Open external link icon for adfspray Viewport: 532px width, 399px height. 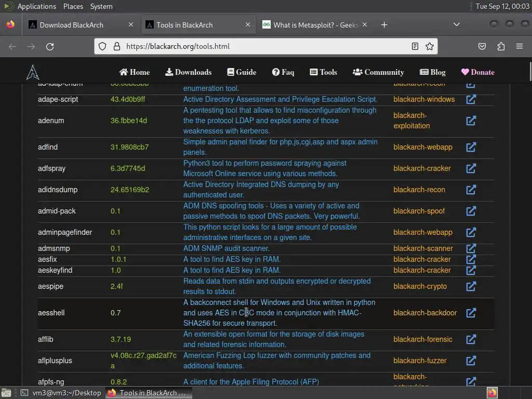point(471,168)
